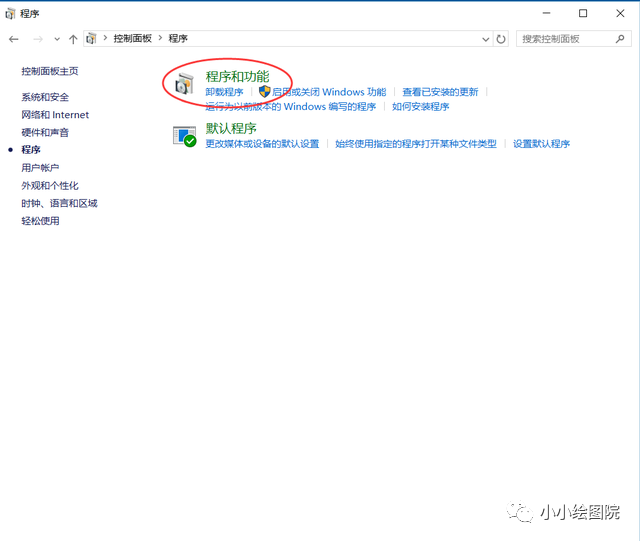Open 时钟、语言和区域 category

pos(60,203)
